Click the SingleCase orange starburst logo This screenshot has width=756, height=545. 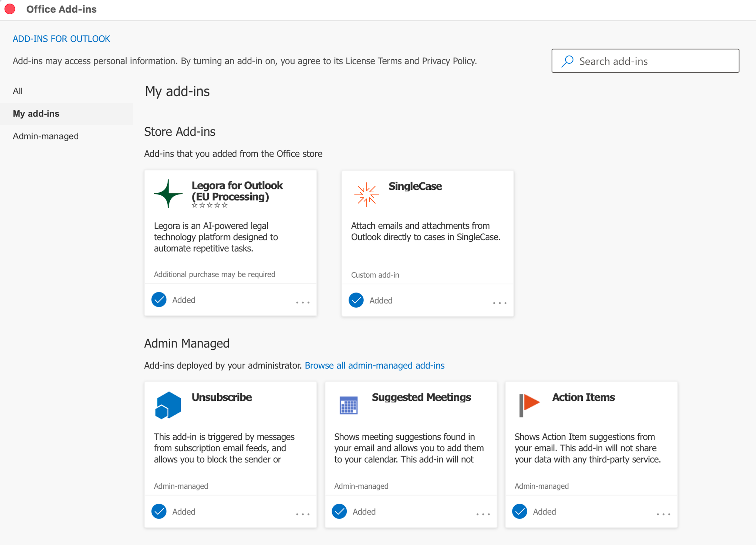366,195
